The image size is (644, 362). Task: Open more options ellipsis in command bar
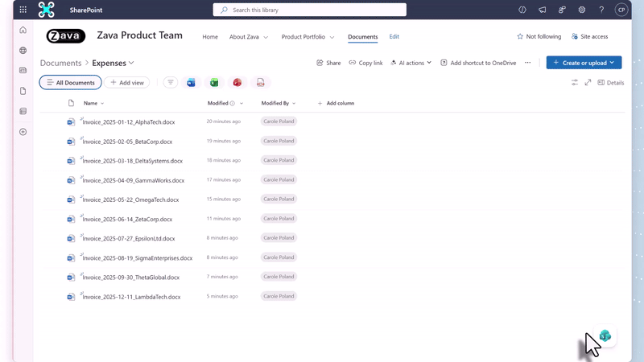click(x=528, y=63)
